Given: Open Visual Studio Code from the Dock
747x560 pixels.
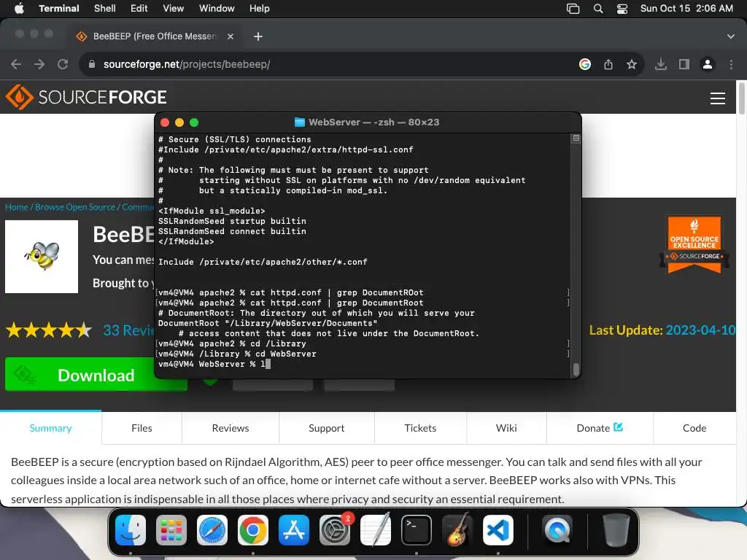Looking at the screenshot, I should 498,530.
